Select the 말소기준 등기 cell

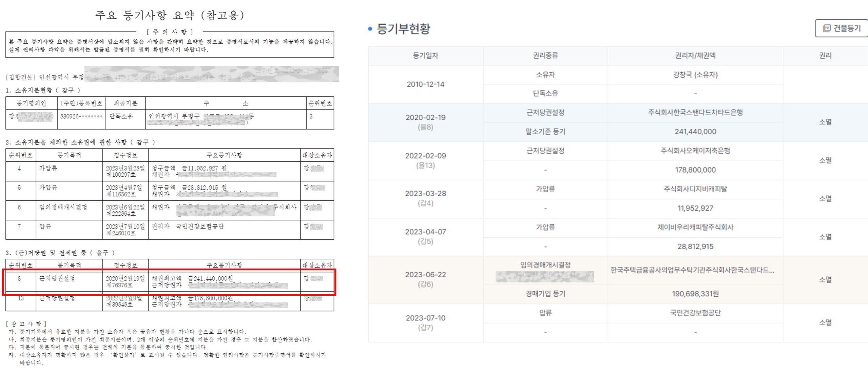(x=545, y=132)
